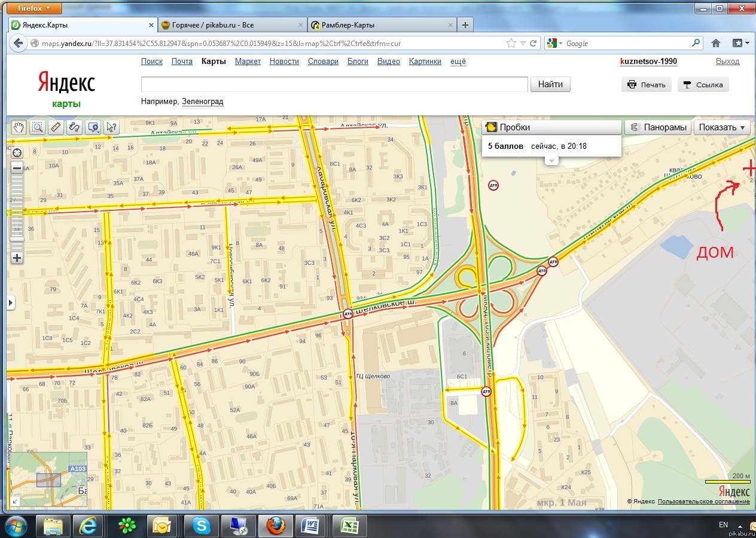
Task: Click the Найти search button
Action: click(550, 84)
